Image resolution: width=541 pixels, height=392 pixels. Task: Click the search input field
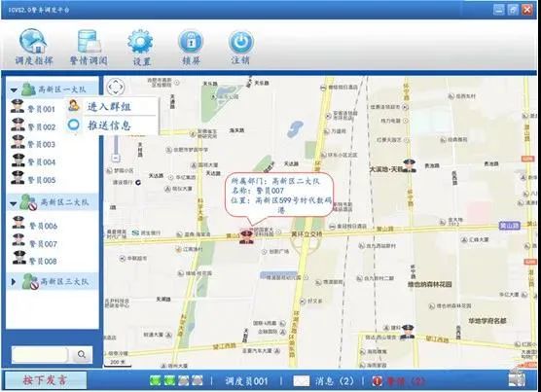pyautogui.click(x=40, y=355)
